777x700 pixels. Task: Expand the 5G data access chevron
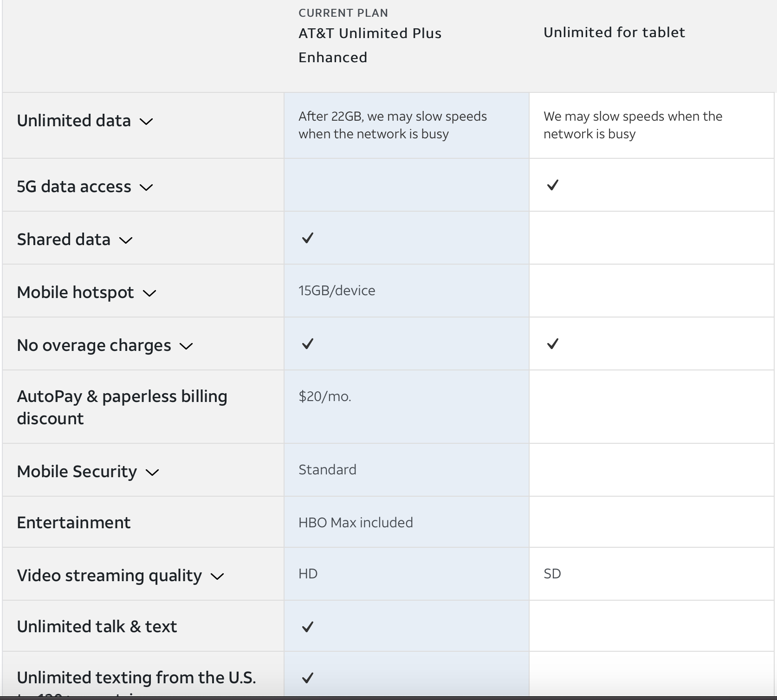[x=146, y=188]
